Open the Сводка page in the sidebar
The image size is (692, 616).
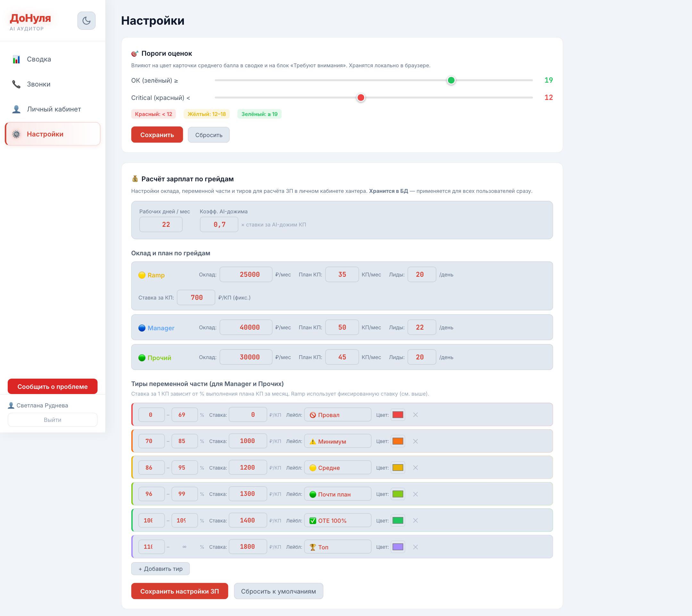pyautogui.click(x=53, y=59)
